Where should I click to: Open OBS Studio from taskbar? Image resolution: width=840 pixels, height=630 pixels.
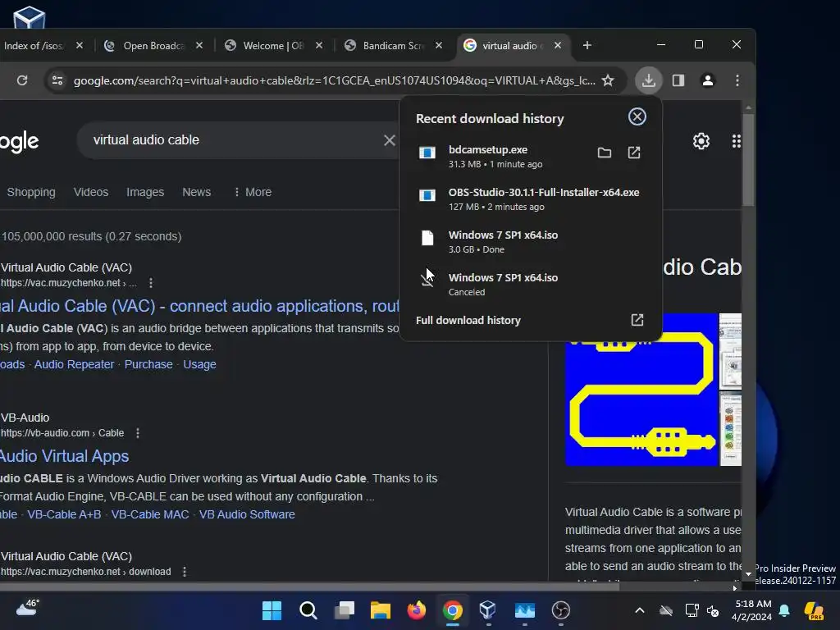coord(561,610)
